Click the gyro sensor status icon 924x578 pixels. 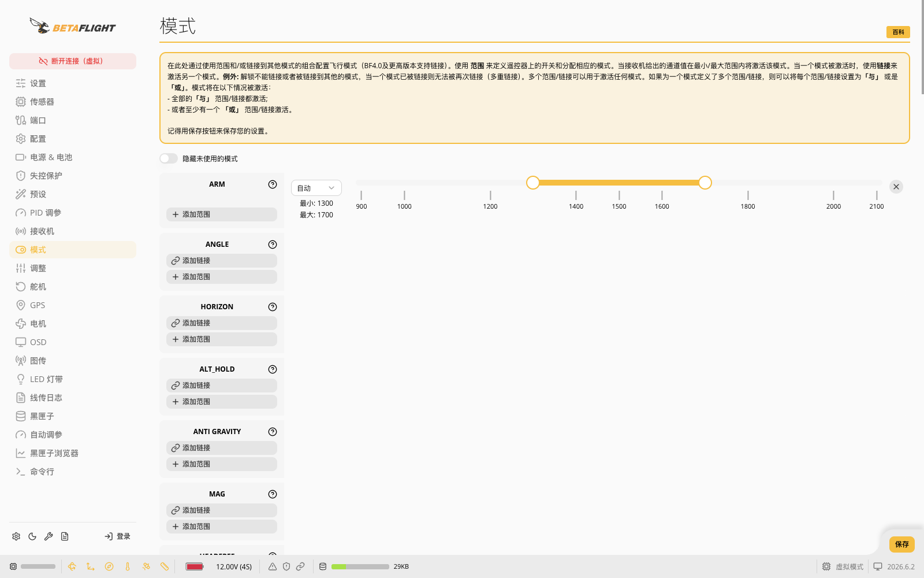(x=72, y=566)
